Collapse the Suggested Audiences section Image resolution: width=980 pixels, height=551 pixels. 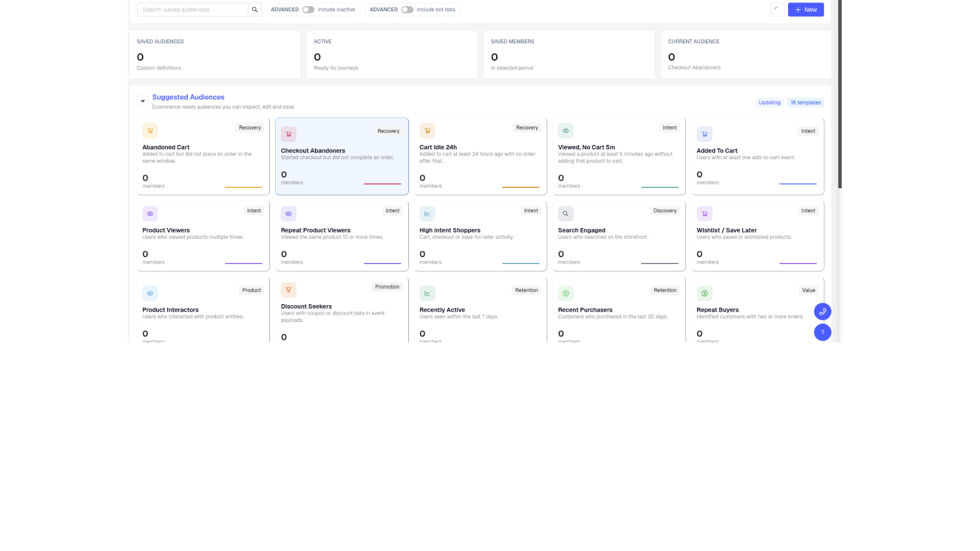pos(143,101)
